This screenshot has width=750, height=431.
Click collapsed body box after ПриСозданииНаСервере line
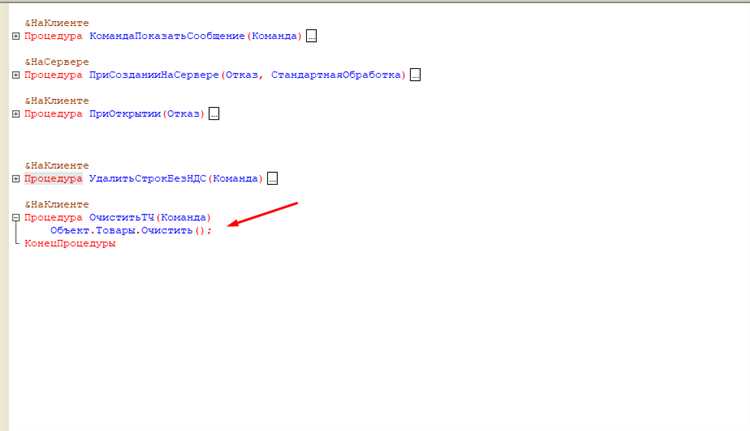tap(415, 75)
